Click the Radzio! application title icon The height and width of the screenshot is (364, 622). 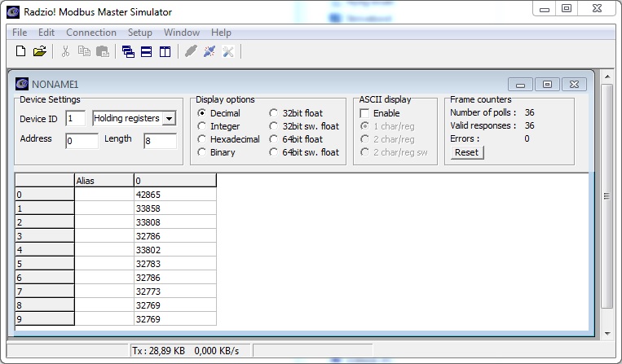[13, 12]
